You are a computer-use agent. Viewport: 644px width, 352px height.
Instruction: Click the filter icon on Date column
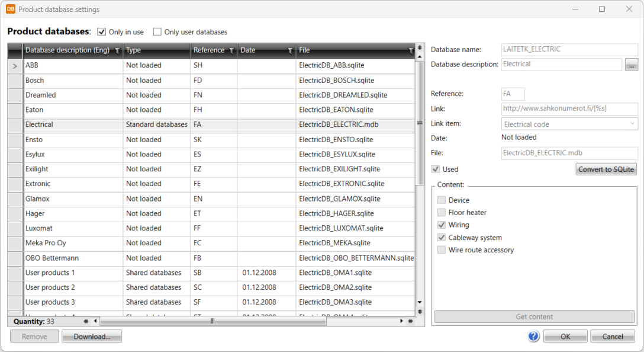pos(289,51)
